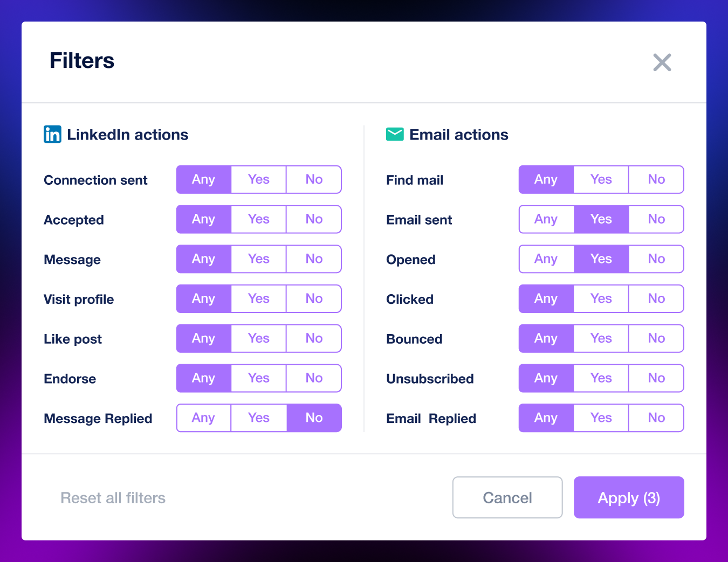Click the green Email envelope icon
This screenshot has width=728, height=562.
[x=395, y=134]
